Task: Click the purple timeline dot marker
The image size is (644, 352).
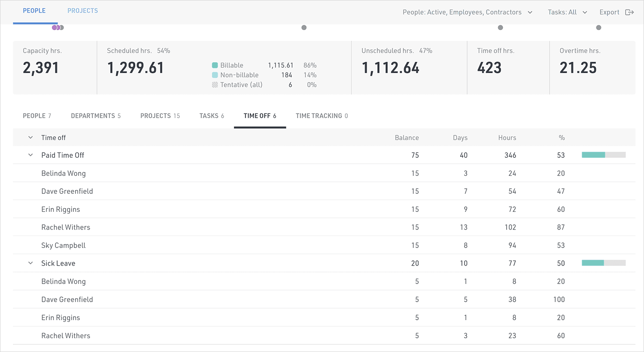Action: [55, 28]
